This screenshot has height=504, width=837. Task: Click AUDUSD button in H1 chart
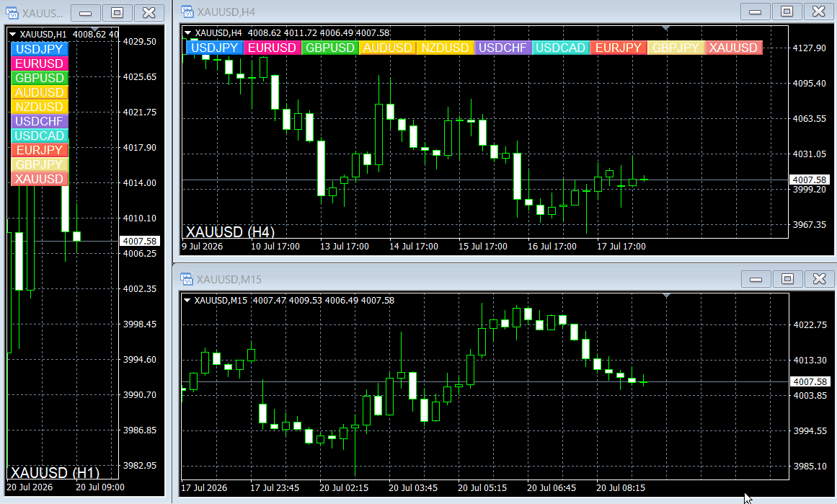40,92
